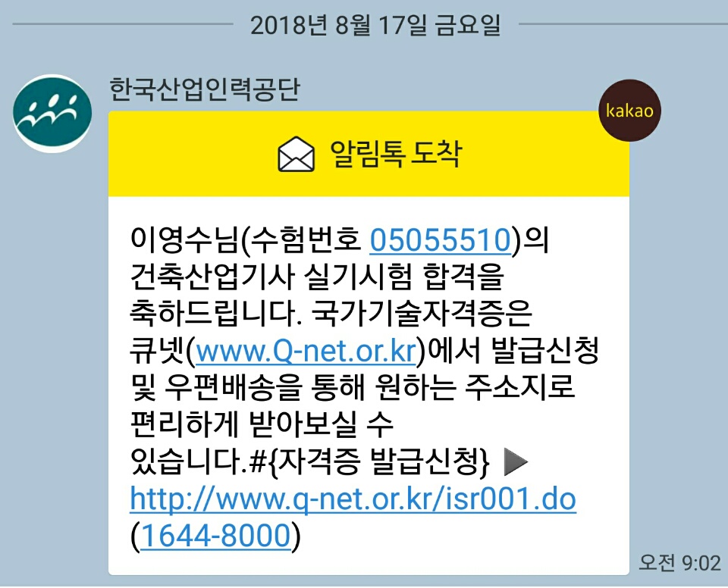The image size is (728, 588).
Task: Open the www.Q-net.or.kr link
Action: (306, 352)
